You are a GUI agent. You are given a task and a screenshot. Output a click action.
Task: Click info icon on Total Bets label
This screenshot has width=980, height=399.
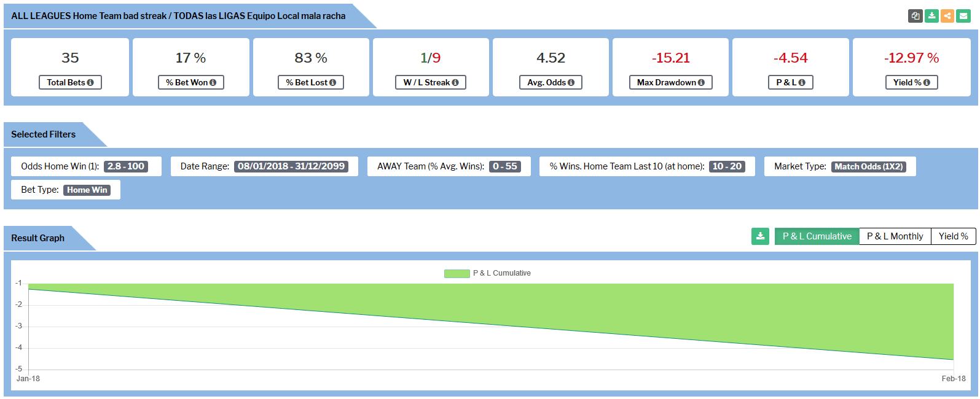[90, 83]
